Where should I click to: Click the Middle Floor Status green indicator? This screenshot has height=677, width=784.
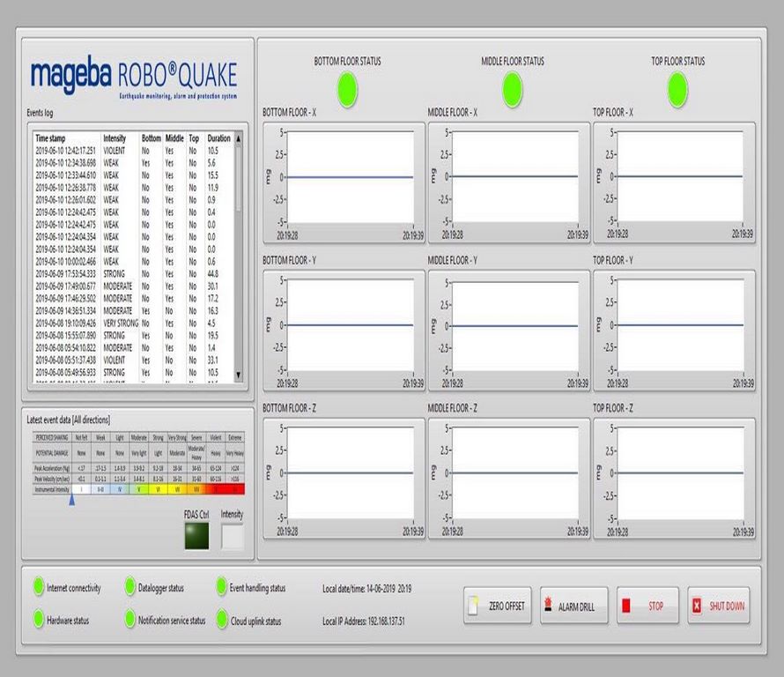click(x=512, y=88)
